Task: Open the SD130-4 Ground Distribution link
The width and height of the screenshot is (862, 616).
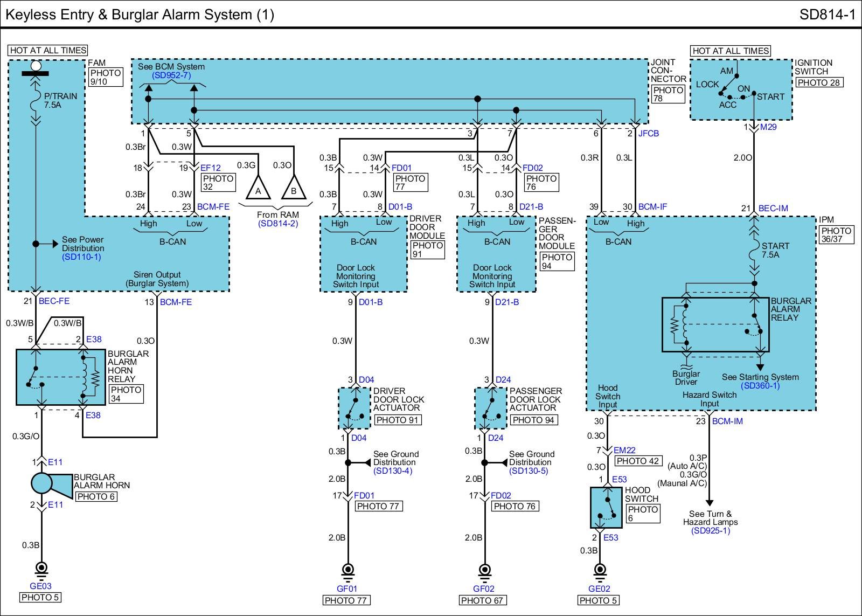Action: click(x=393, y=470)
